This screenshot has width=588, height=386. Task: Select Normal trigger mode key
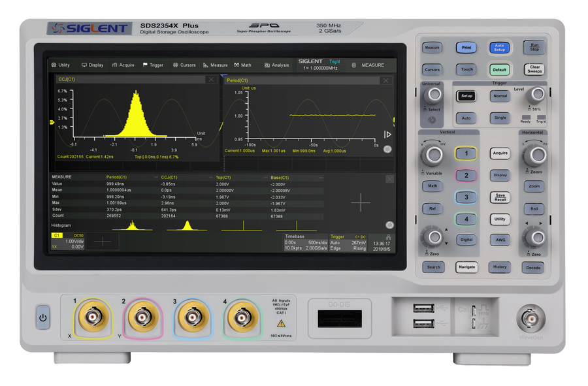coord(500,96)
